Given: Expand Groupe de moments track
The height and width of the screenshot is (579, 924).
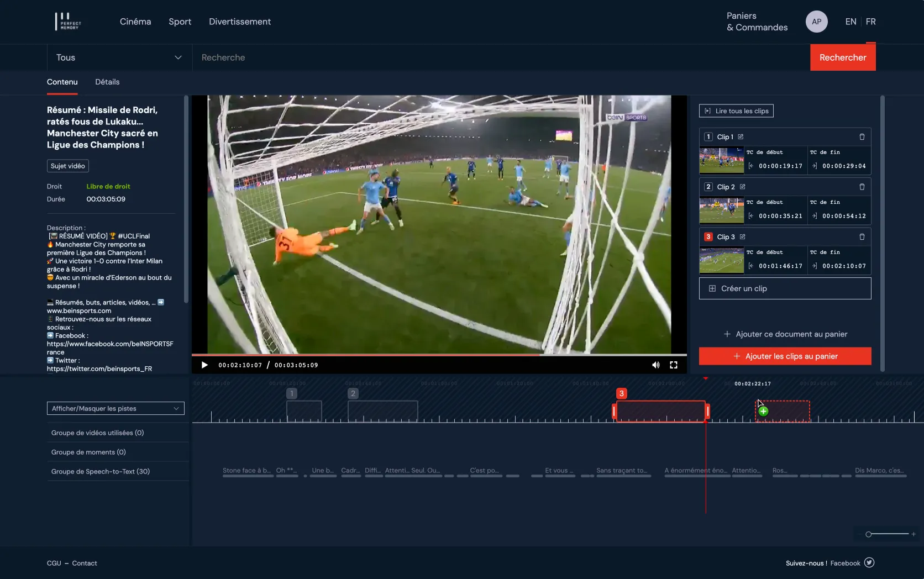Looking at the screenshot, I should pos(118,452).
